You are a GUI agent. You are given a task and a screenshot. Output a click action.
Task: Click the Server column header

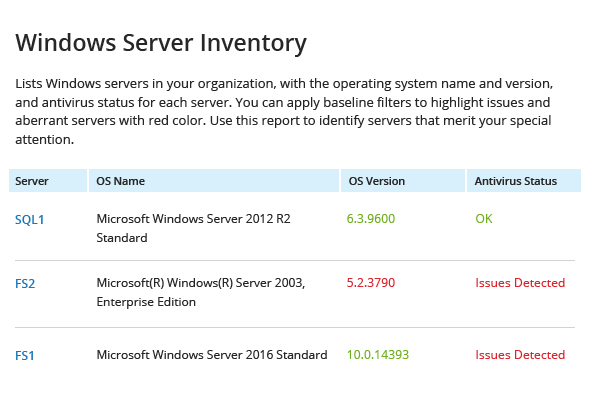(48, 181)
